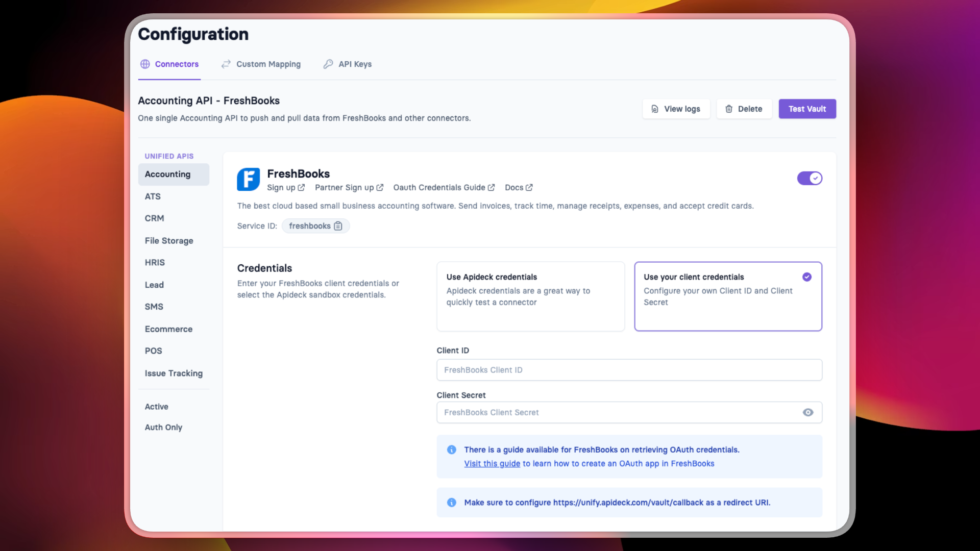
Task: Click the info icon in the redirect URI notice
Action: pos(451,503)
